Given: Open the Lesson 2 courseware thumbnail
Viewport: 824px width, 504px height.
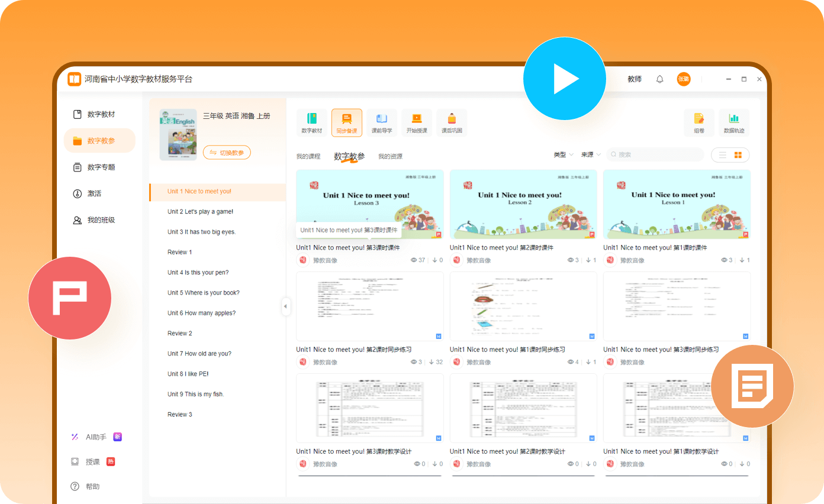Looking at the screenshot, I should click(523, 204).
